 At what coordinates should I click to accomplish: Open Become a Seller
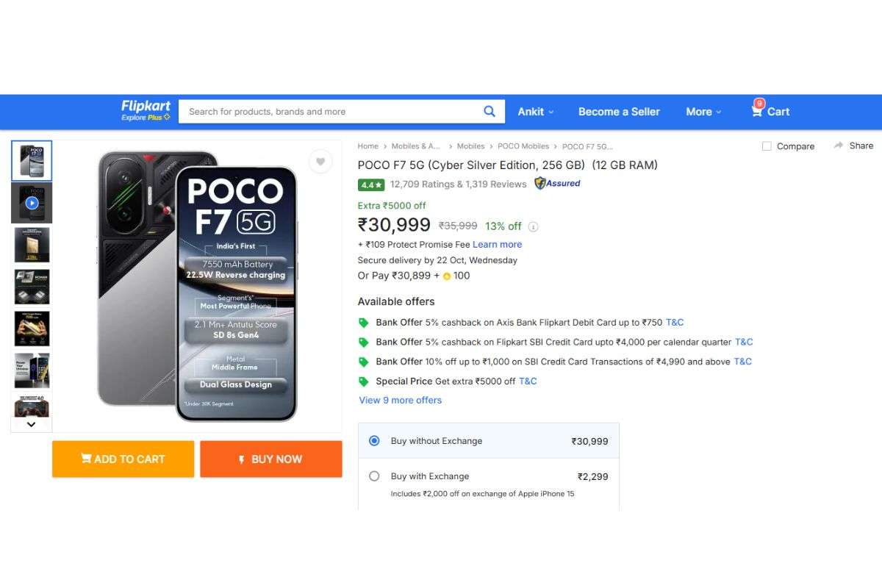click(619, 111)
